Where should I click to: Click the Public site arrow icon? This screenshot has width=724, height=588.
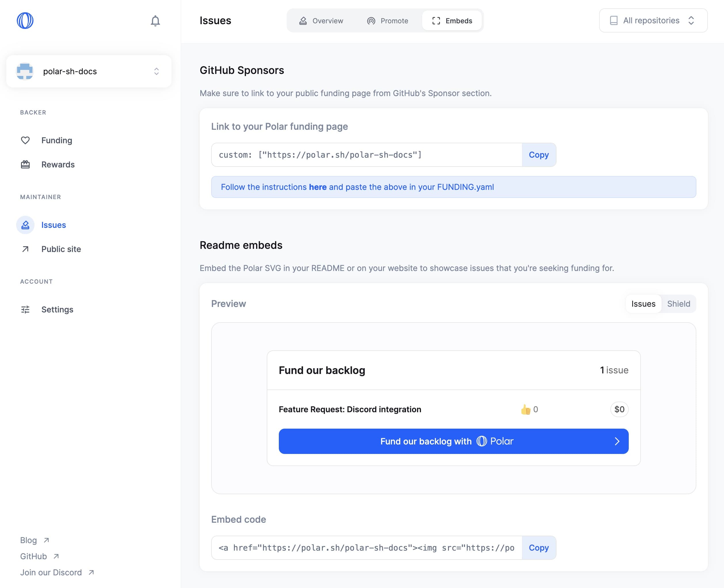[x=25, y=249]
